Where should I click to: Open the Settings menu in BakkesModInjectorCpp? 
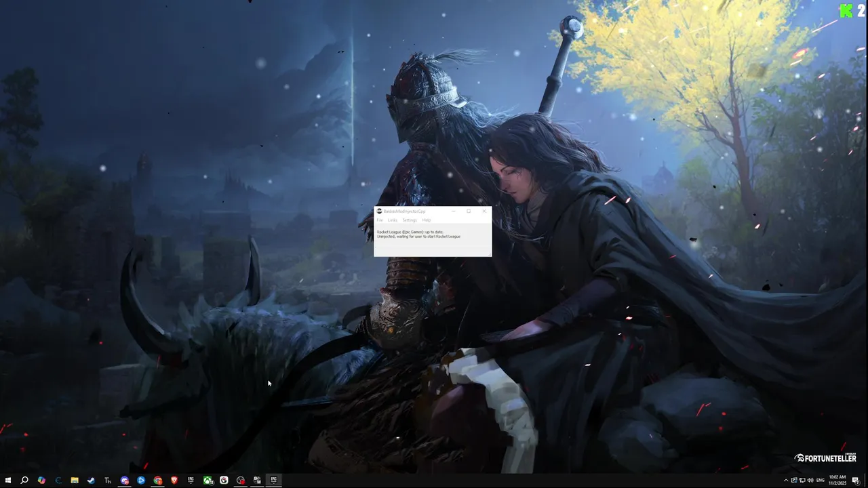click(x=410, y=220)
